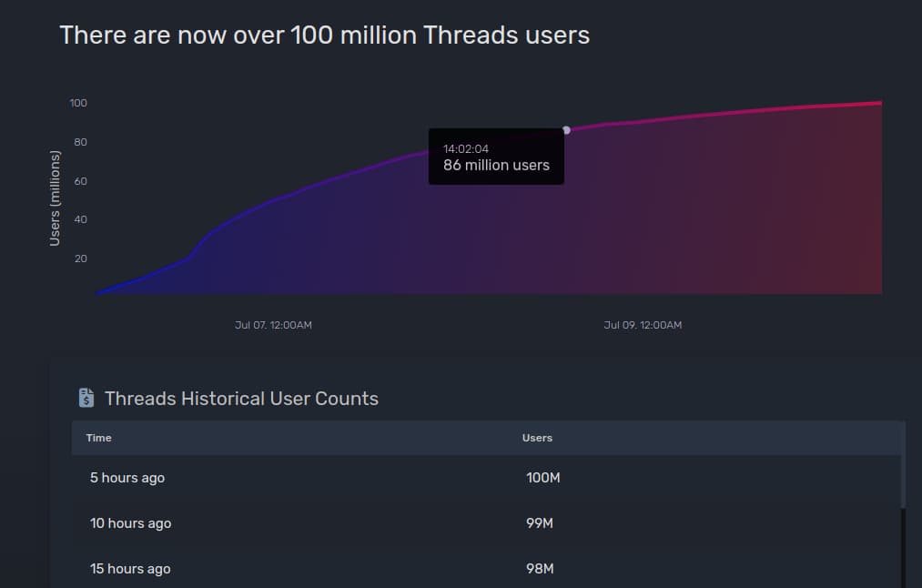Click the "Jul 09. 12:00AM" x-axis label
This screenshot has height=588, width=922.
643,325
